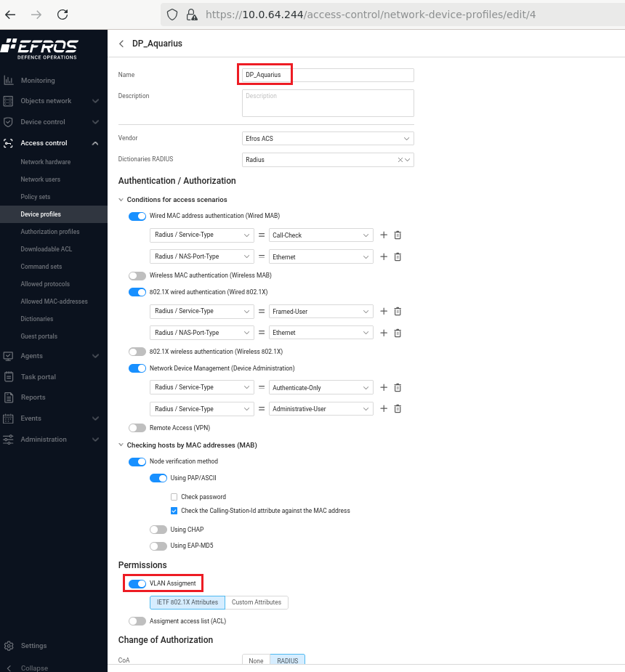Expand the Events sidebar menu

pyautogui.click(x=95, y=418)
